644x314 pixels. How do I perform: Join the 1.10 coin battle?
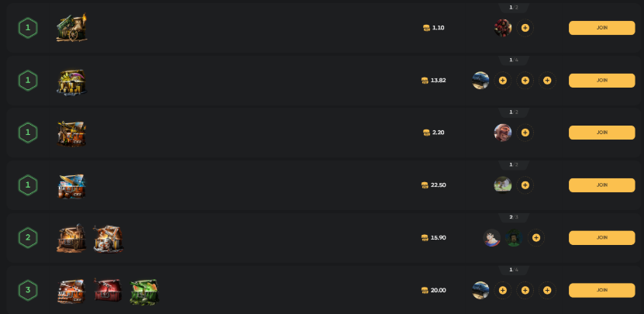(601, 28)
